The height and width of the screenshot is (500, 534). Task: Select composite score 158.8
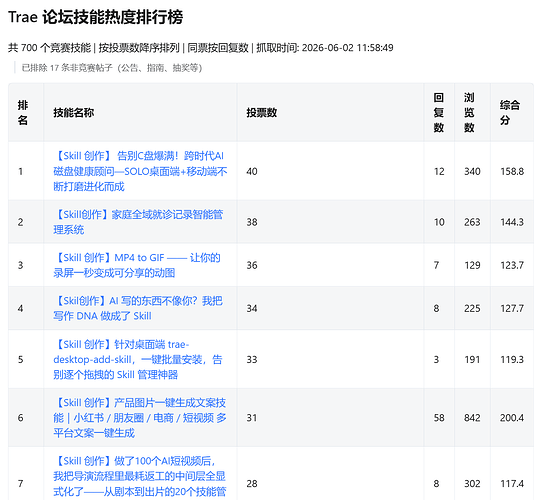point(512,171)
